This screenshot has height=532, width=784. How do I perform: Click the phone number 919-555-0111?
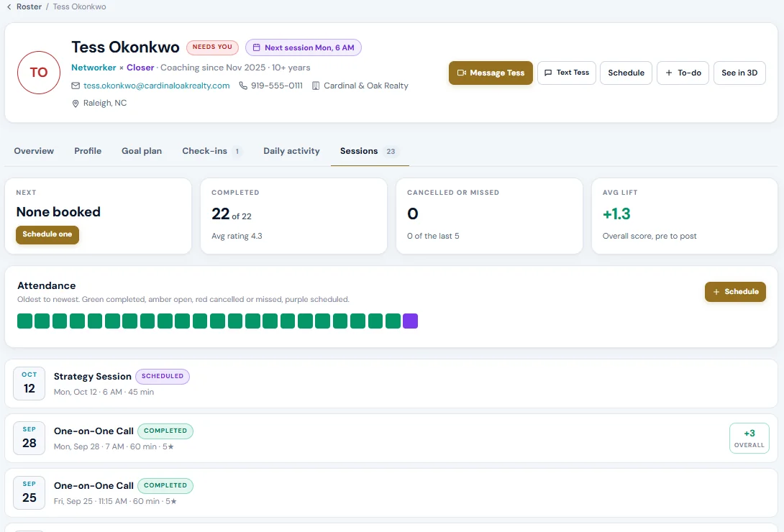click(x=276, y=86)
